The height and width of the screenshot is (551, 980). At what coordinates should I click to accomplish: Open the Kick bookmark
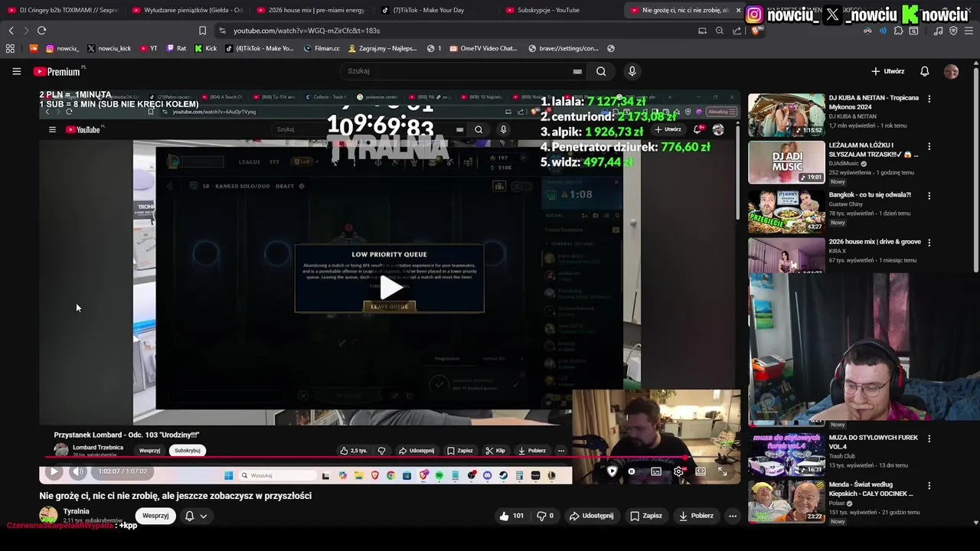click(205, 48)
